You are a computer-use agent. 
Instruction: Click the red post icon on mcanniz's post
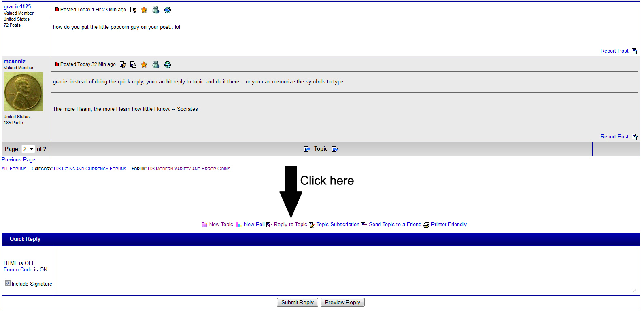pos(57,64)
